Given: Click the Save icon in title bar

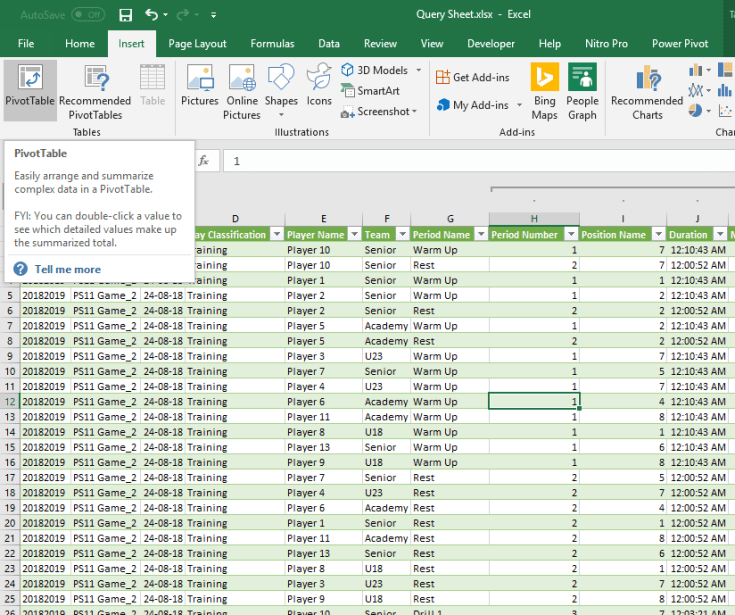Looking at the screenshot, I should point(125,15).
